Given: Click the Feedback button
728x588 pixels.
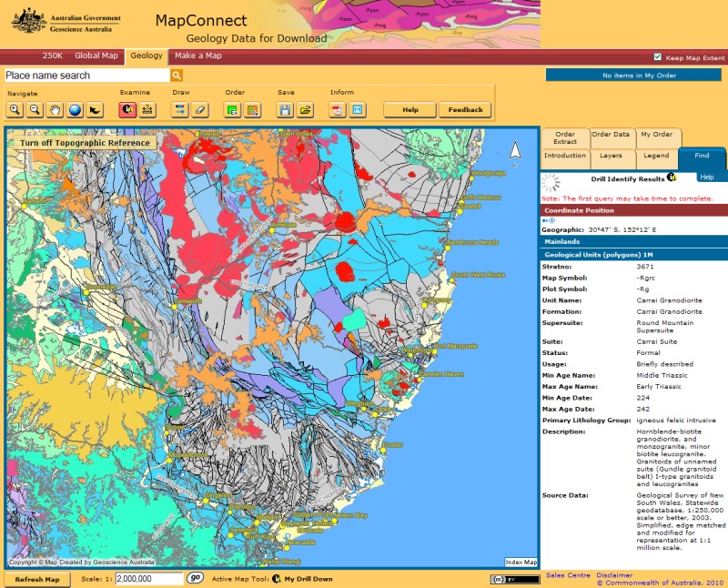Looking at the screenshot, I should 465,110.
